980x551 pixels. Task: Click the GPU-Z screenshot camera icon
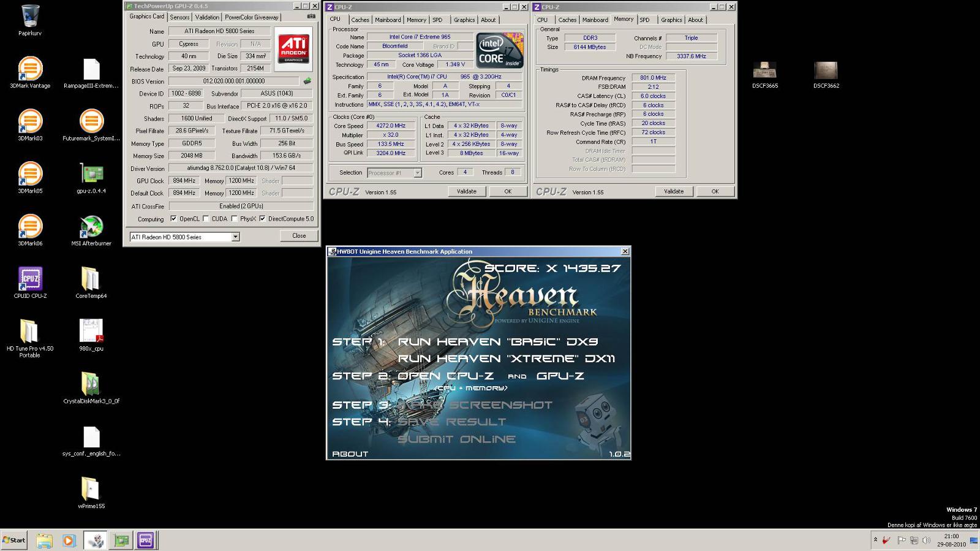(x=311, y=17)
